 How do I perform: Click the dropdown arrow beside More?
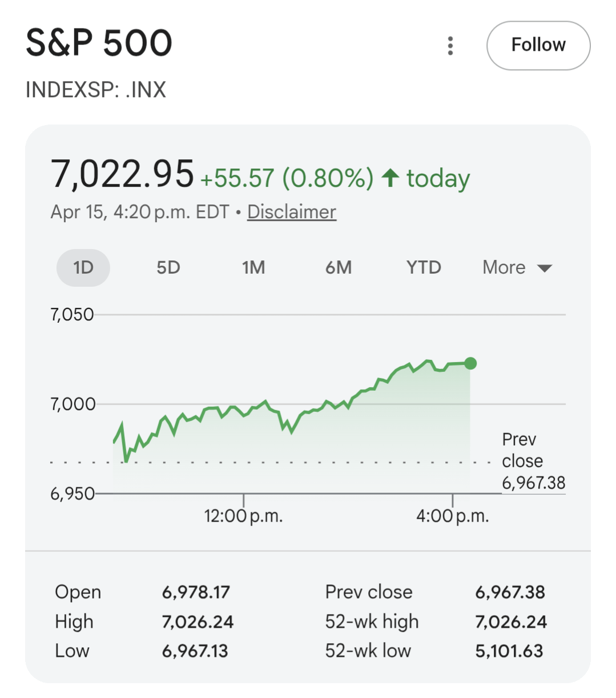[x=545, y=268]
